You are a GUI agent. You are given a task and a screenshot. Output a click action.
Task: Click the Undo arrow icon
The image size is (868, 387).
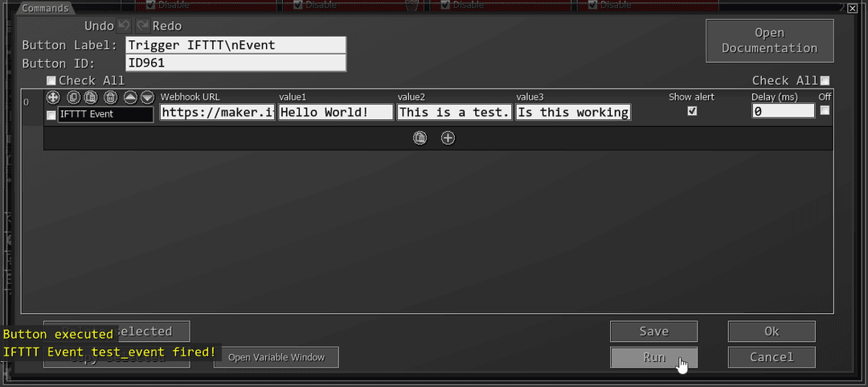tap(124, 26)
